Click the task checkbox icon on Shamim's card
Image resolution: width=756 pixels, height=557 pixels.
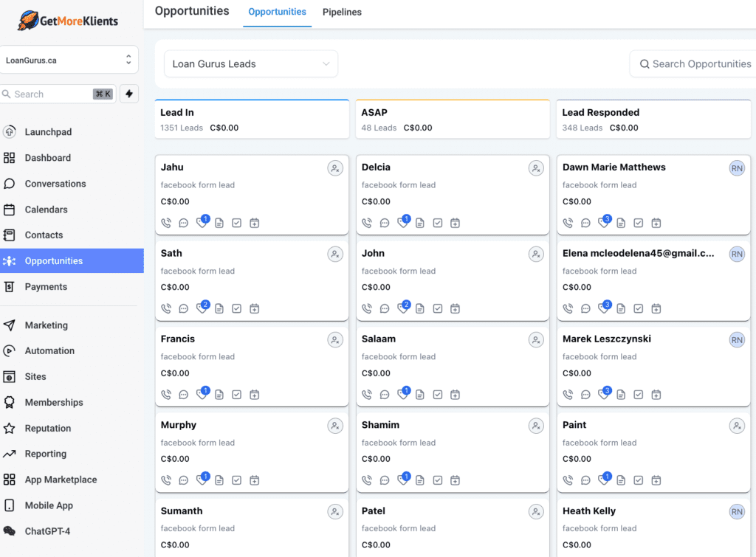438,480
